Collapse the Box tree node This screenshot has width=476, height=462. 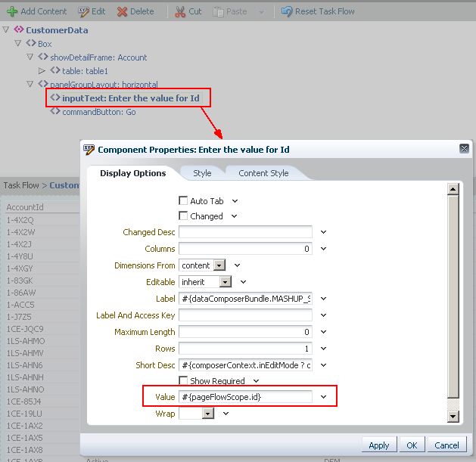tap(18, 43)
